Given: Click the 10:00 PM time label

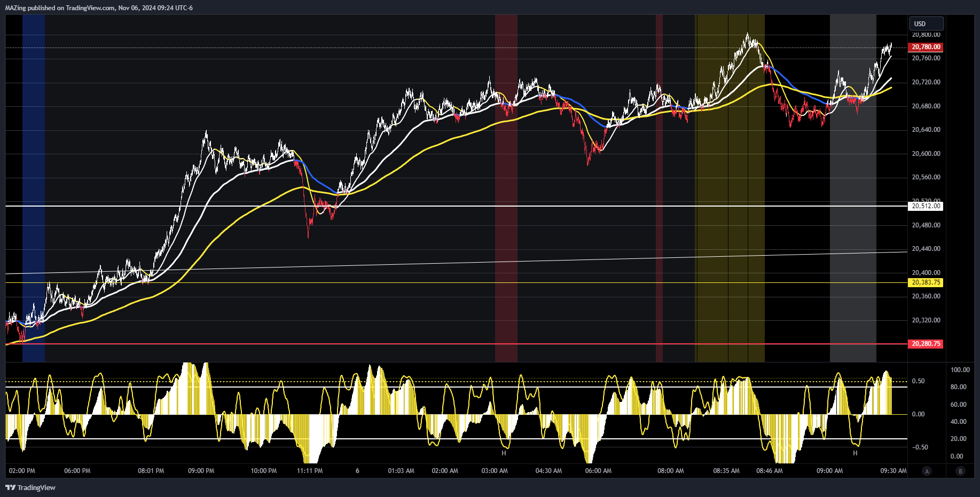Looking at the screenshot, I should [264, 471].
